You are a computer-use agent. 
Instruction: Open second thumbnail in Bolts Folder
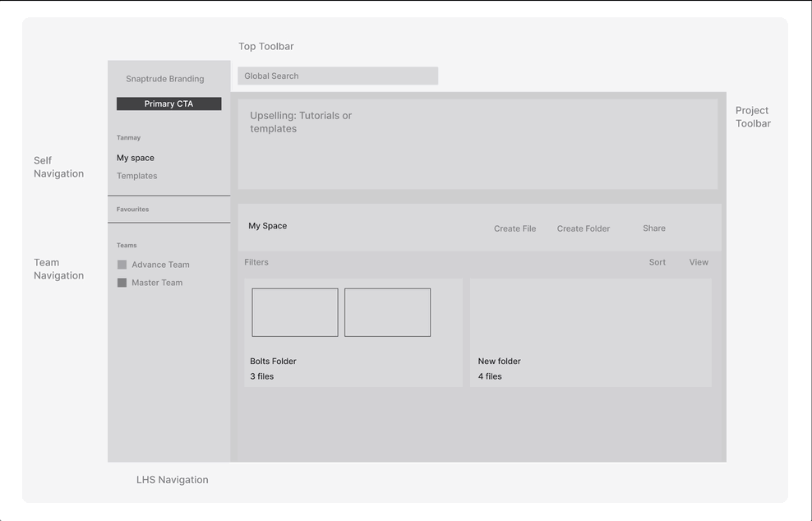coord(387,312)
